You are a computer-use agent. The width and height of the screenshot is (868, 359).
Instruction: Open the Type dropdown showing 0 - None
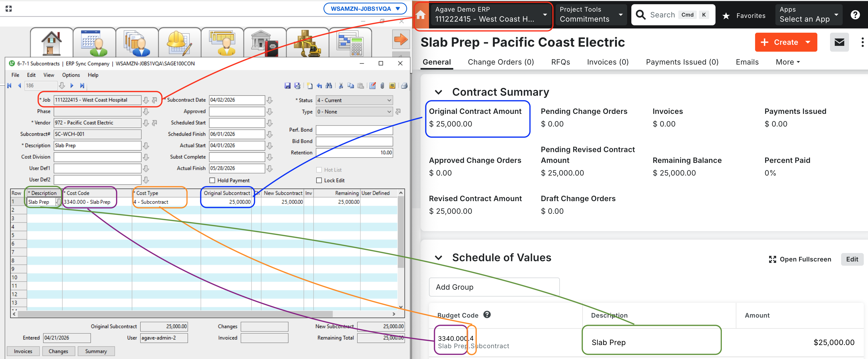point(354,112)
